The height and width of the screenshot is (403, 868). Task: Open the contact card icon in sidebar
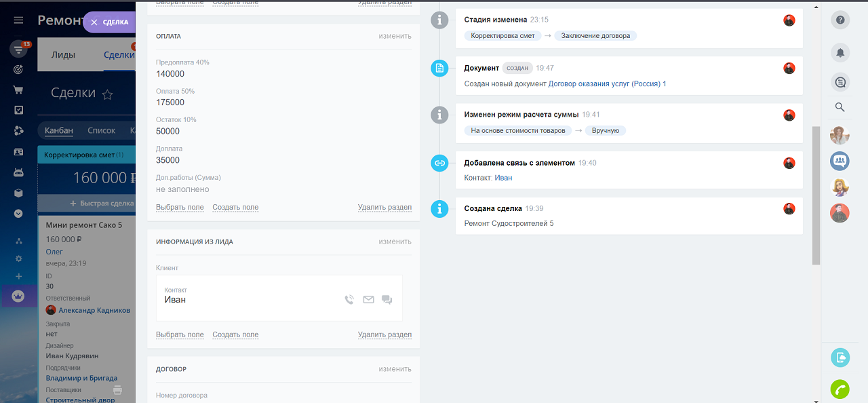click(x=18, y=152)
